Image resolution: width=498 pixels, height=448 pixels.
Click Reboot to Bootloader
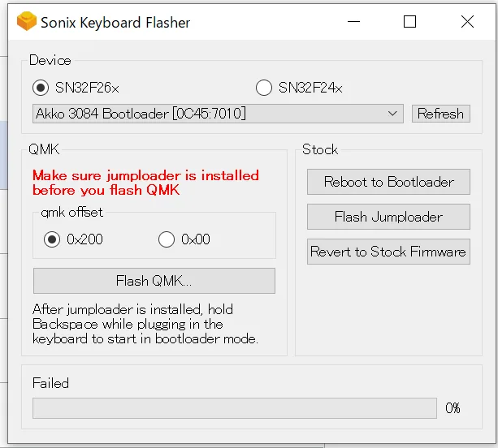tap(388, 182)
